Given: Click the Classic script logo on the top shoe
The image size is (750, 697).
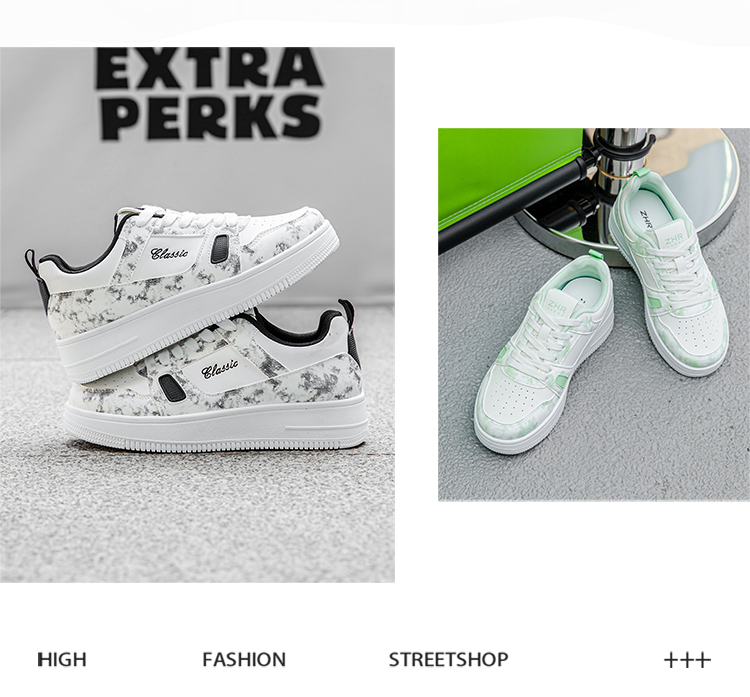Looking at the screenshot, I should 169,253.
